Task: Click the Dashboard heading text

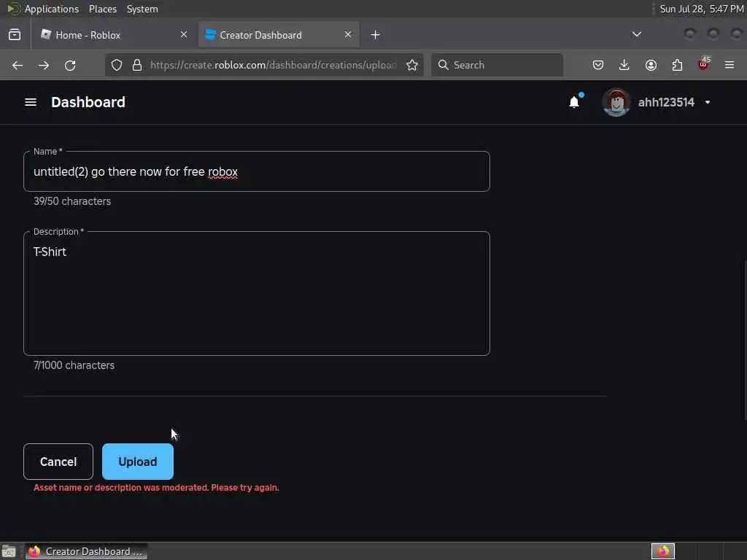Action: coord(88,102)
